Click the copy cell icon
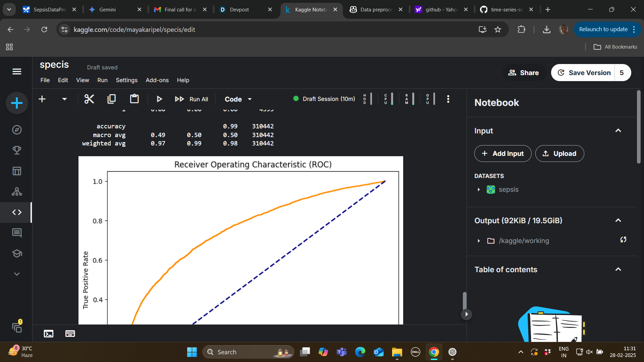The width and height of the screenshot is (644, 362). pyautogui.click(x=111, y=99)
